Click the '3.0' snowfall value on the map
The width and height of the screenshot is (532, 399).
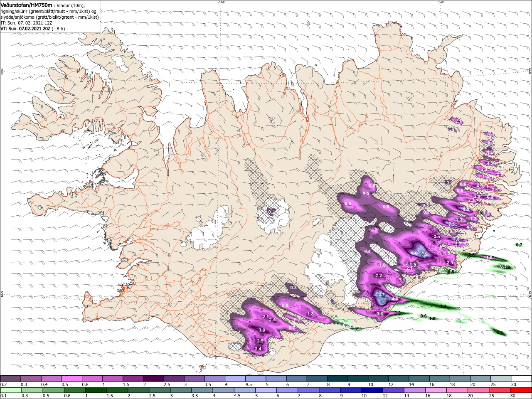pos(262,330)
